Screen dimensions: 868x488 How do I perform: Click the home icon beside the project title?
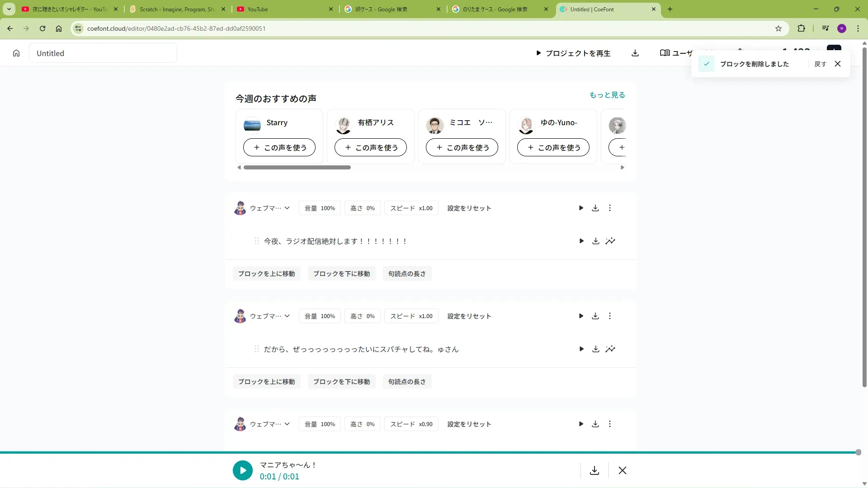16,53
